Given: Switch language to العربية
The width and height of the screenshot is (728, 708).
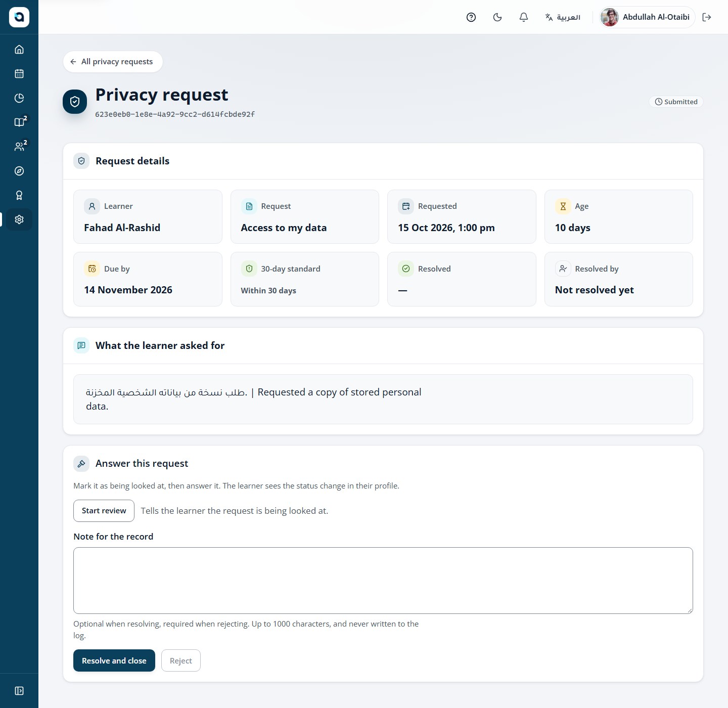Looking at the screenshot, I should (x=563, y=17).
